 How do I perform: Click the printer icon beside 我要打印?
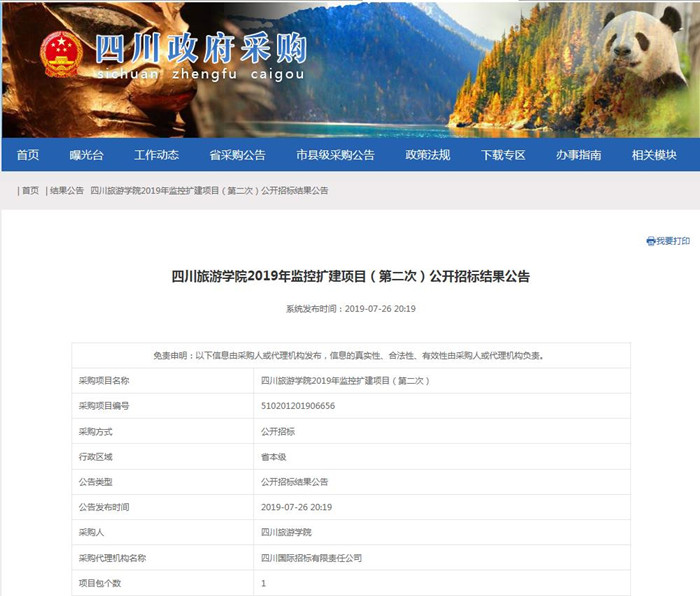(x=650, y=241)
